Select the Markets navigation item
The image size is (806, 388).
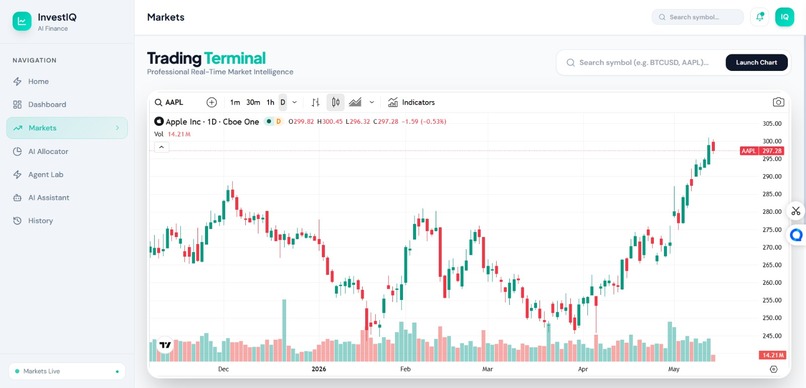click(x=67, y=128)
